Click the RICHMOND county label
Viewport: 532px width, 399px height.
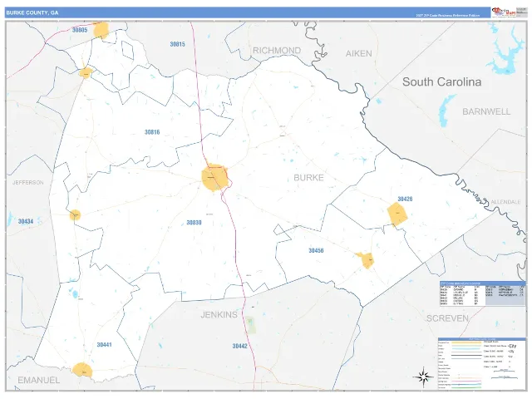coord(277,51)
